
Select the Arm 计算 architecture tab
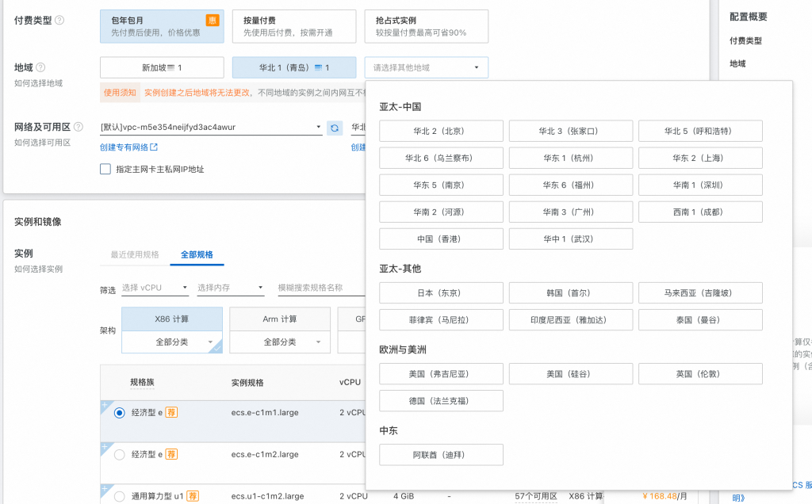279,319
